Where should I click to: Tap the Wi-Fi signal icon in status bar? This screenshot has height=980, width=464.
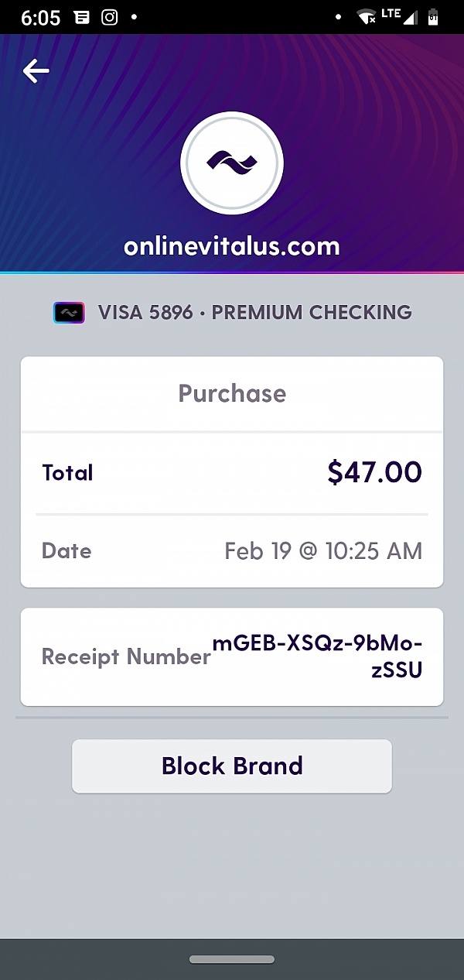click(x=366, y=17)
